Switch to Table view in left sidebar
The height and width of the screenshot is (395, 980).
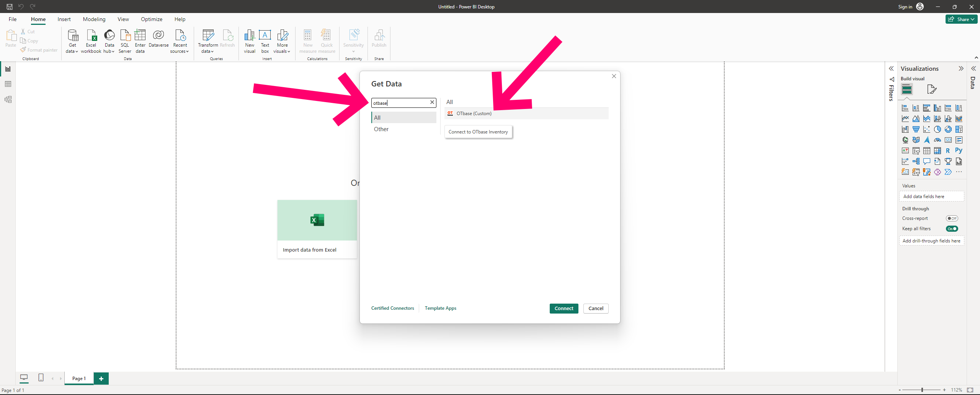pos(8,84)
